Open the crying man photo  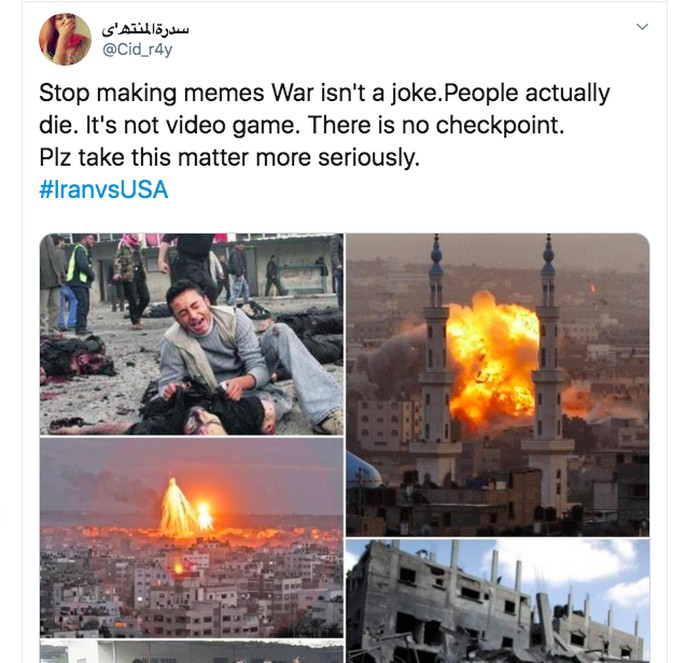pos(192,334)
